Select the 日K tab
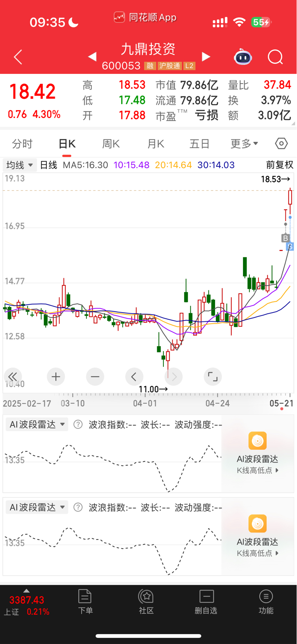 click(67, 144)
